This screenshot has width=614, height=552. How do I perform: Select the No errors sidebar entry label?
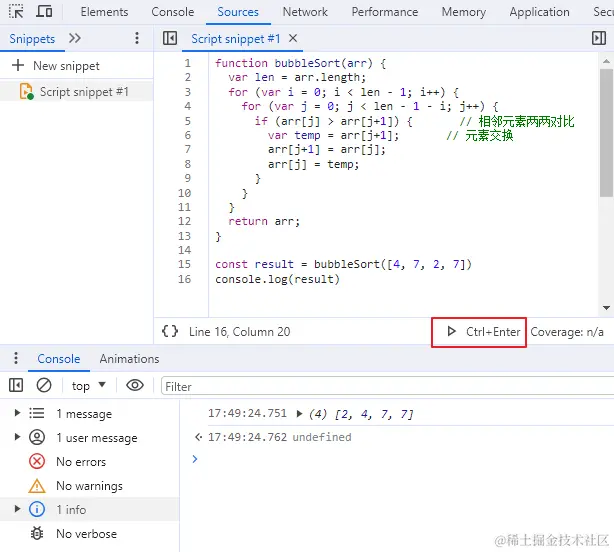point(81,462)
